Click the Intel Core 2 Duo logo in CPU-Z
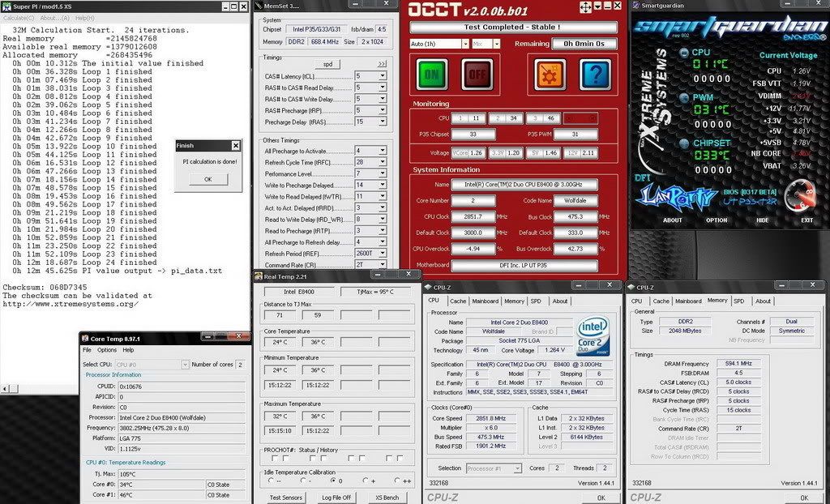This screenshot has width=830, height=504. pos(593,336)
